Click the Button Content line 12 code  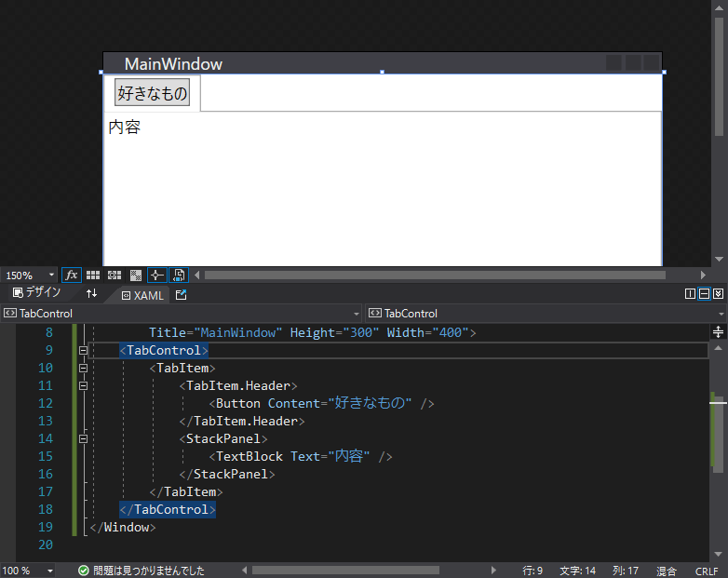(321, 403)
